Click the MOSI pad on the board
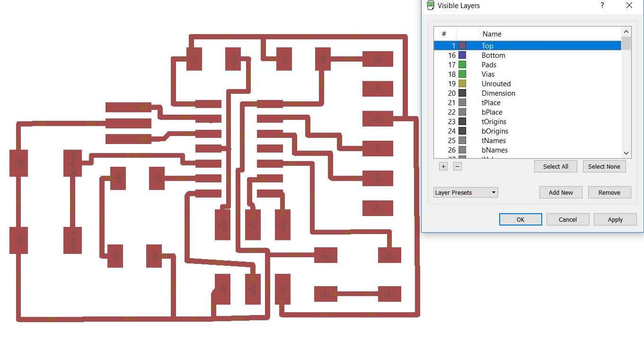The height and width of the screenshot is (343, 644). click(x=253, y=289)
